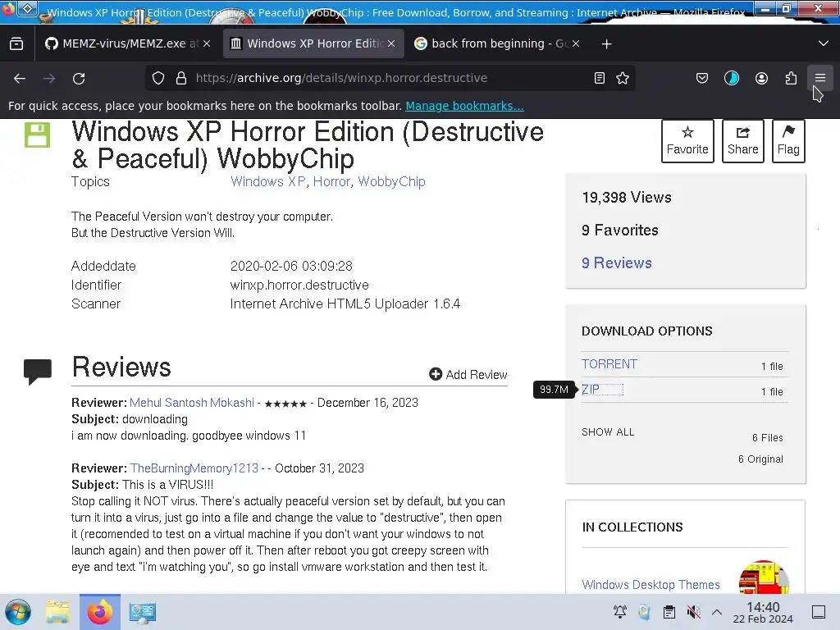840x630 pixels.
Task: Open the Firefox hamburger menu
Action: tap(820, 78)
